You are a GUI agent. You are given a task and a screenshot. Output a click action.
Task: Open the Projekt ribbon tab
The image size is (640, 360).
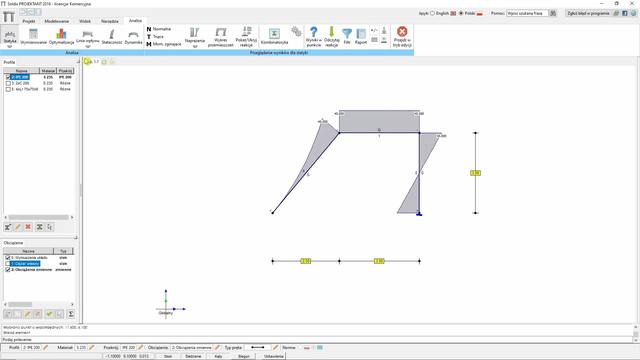(x=29, y=21)
